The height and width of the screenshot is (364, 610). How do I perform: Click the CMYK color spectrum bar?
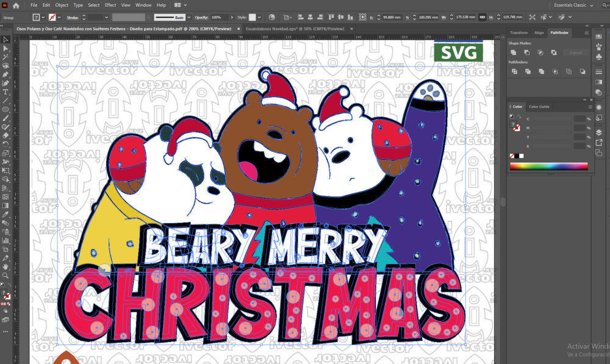tap(548, 166)
